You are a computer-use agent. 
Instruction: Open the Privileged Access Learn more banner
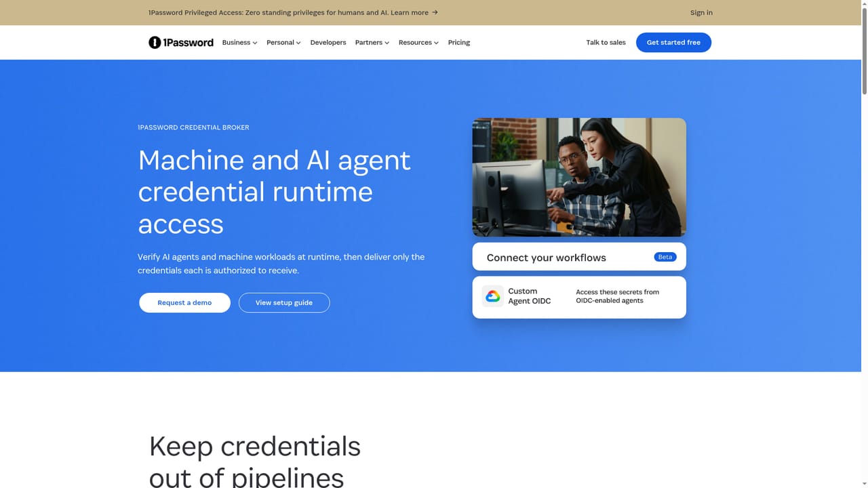[x=293, y=12]
